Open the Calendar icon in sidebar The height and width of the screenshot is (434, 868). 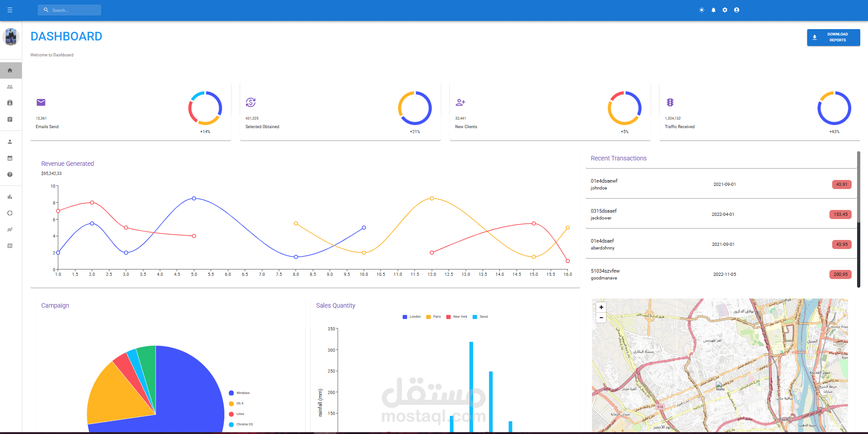(10, 158)
